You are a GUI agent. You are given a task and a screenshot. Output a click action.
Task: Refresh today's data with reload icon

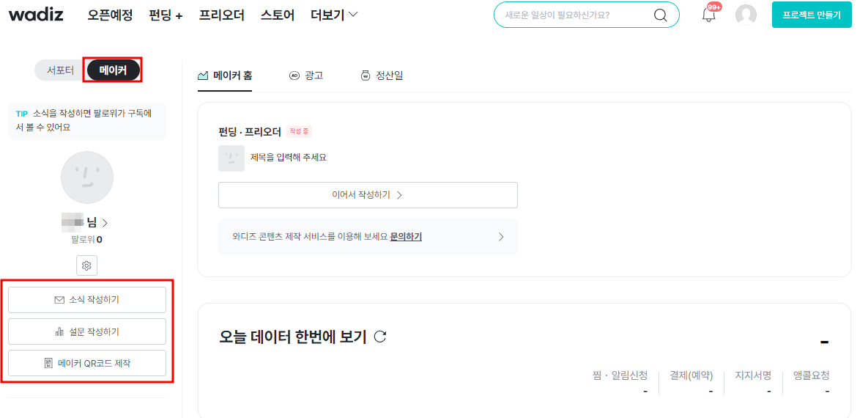(380, 337)
